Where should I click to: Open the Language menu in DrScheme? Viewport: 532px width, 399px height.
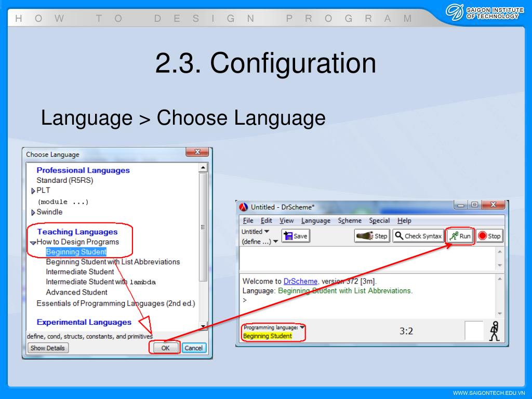(315, 220)
